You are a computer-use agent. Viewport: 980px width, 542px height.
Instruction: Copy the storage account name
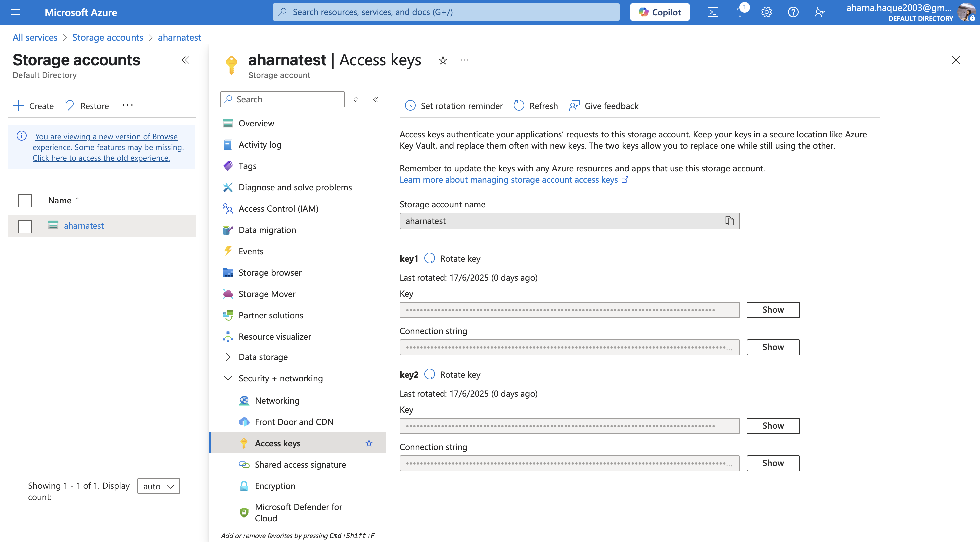[729, 221]
